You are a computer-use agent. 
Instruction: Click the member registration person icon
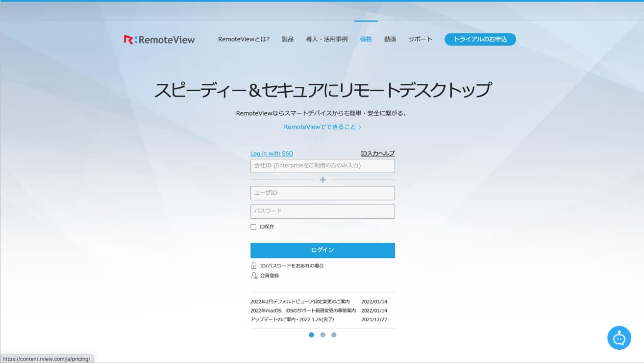pyautogui.click(x=253, y=275)
